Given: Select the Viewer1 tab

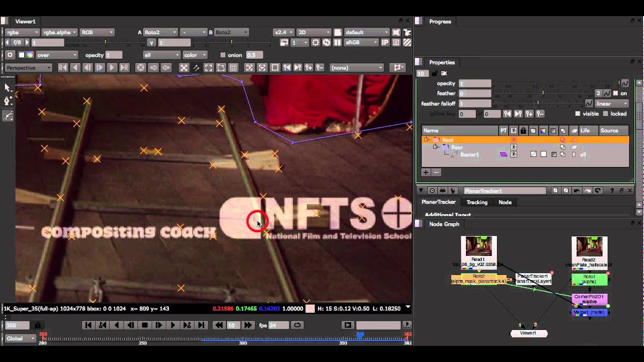Looking at the screenshot, I should [25, 22].
